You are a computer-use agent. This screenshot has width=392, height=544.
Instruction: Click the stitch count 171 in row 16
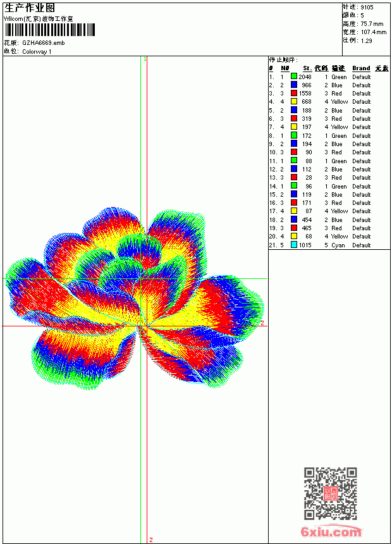pos(307,203)
